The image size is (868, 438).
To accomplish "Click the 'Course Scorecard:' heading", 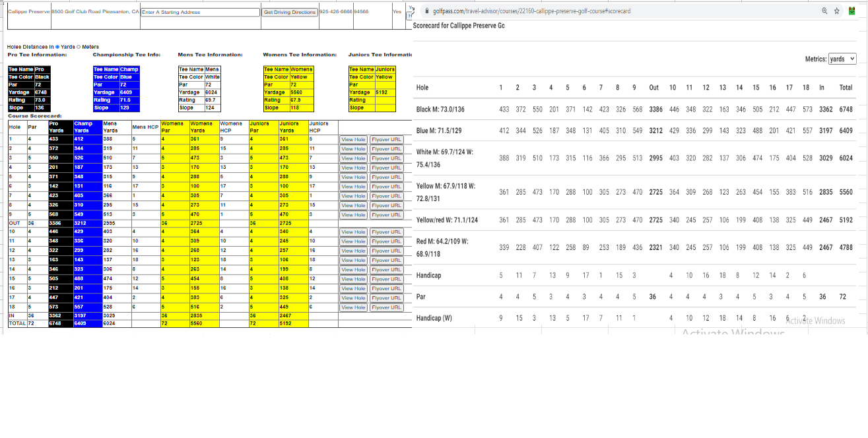I will (x=34, y=115).
